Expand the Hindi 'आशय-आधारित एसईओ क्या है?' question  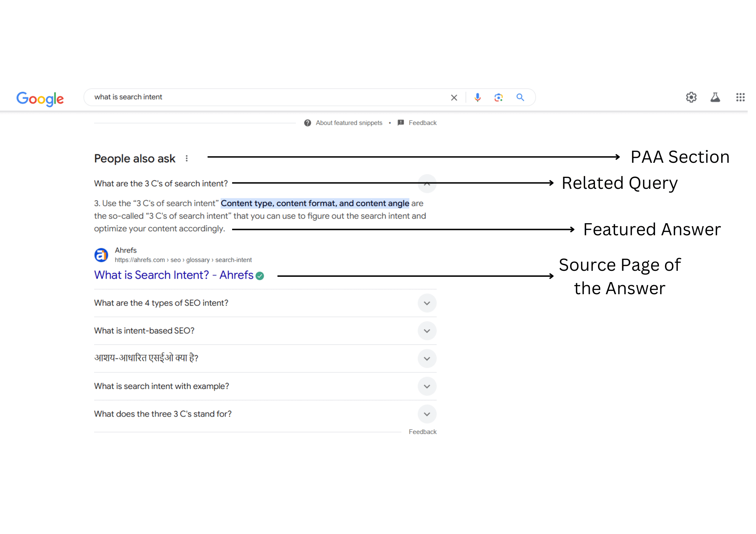coord(427,359)
